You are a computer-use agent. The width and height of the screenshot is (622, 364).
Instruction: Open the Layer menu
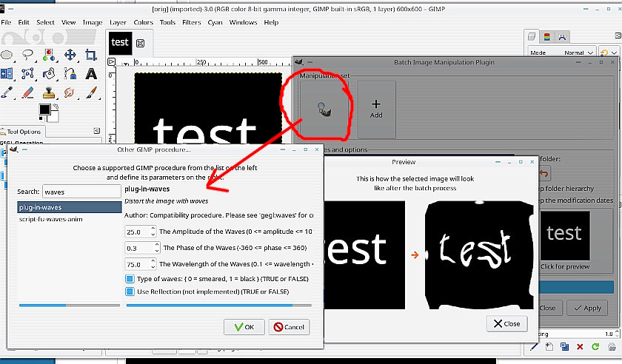pos(118,23)
